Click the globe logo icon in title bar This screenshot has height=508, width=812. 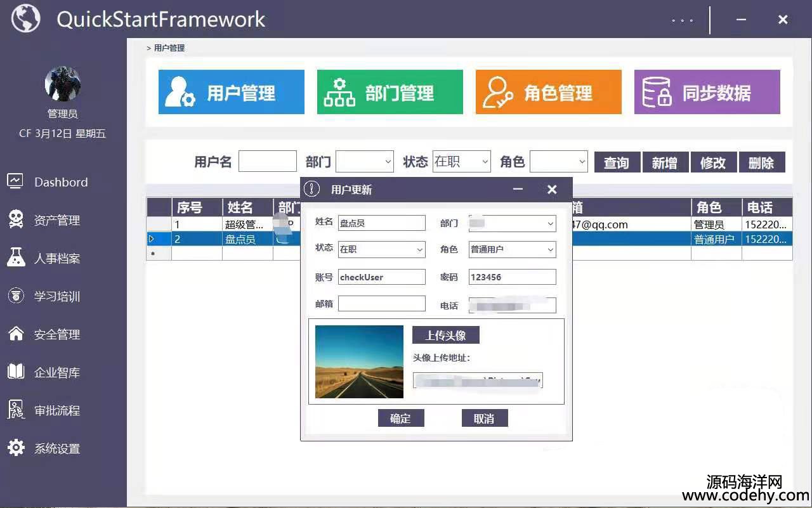pyautogui.click(x=25, y=18)
